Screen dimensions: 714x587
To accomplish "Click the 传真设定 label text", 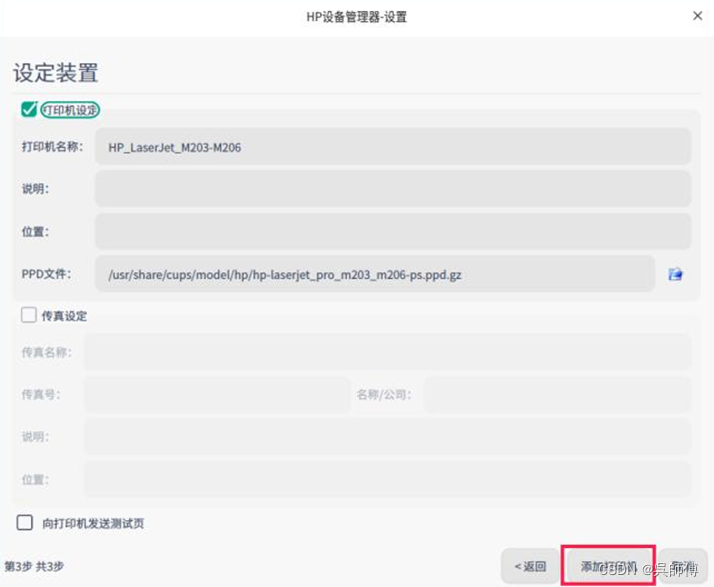I will [x=64, y=316].
